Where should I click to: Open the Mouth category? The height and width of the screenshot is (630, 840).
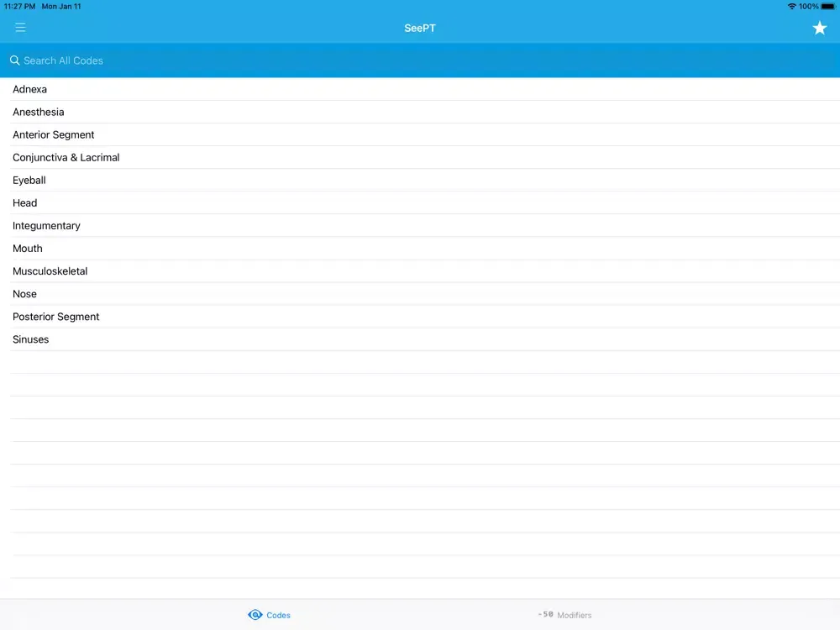point(420,249)
